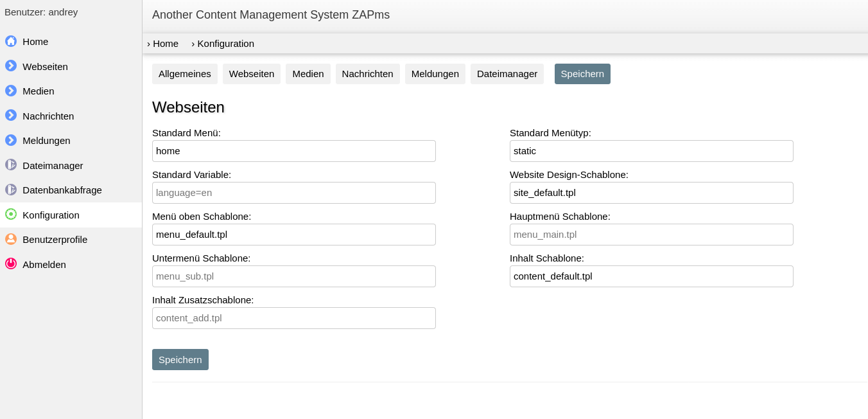Click the 'Standard Menü:' label
Image resolution: width=868 pixels, height=419 pixels.
click(186, 133)
